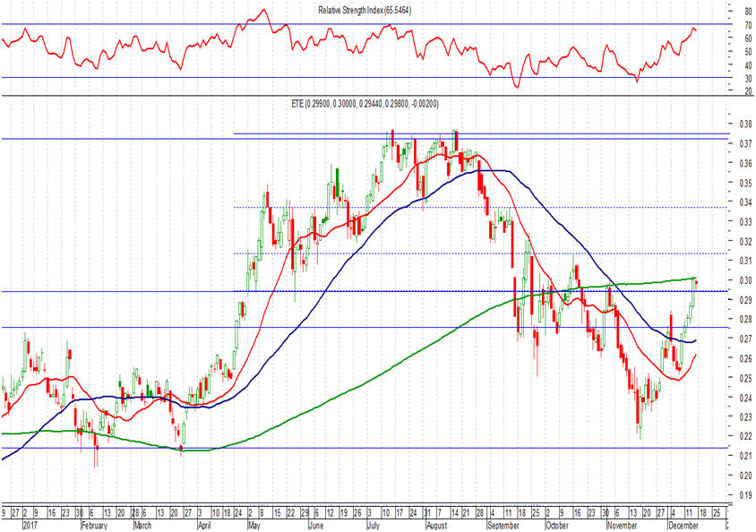Click the 2017 year label on time axis
This screenshot has height=532, width=756.
coord(30,525)
